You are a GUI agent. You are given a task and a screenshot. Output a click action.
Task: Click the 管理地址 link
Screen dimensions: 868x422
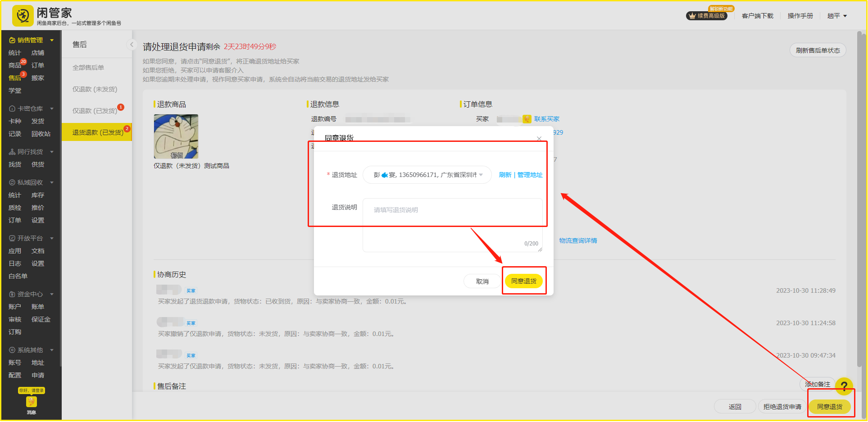530,175
